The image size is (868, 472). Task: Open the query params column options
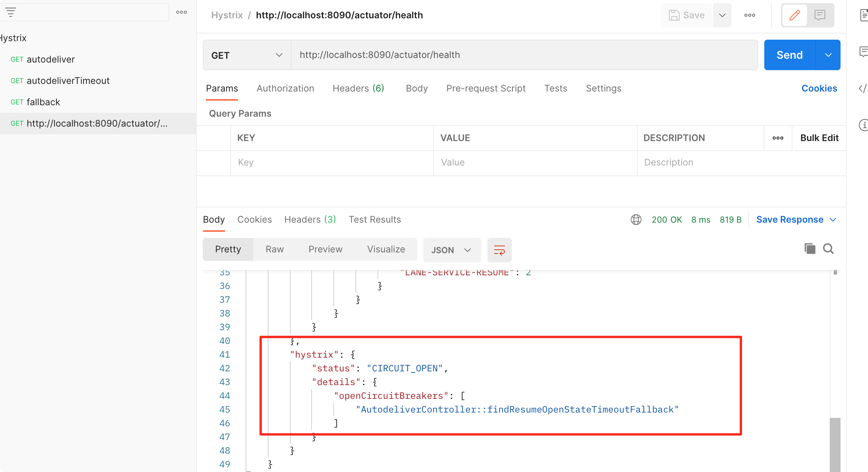778,138
